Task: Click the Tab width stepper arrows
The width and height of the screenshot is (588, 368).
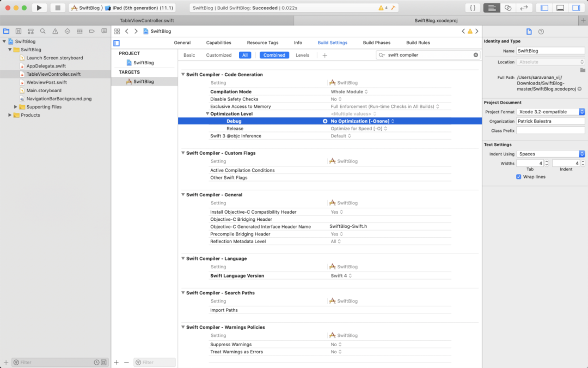Action: pos(547,163)
